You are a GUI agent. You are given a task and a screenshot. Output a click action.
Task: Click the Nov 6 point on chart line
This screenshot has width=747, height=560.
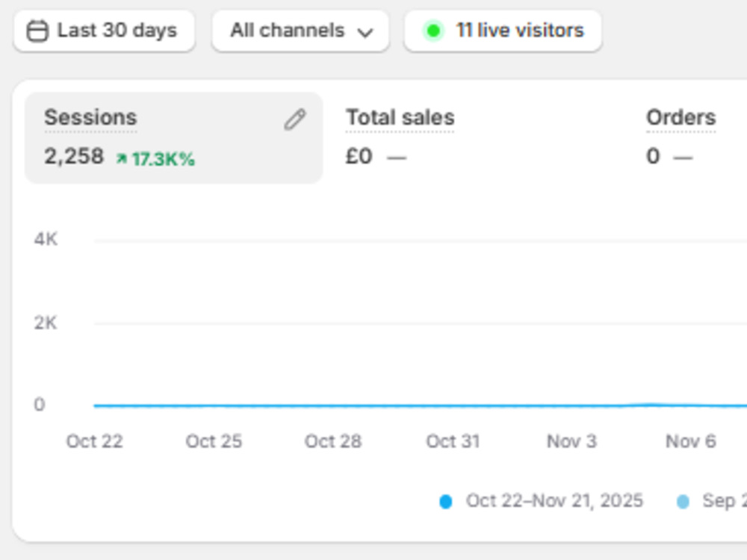click(x=691, y=405)
